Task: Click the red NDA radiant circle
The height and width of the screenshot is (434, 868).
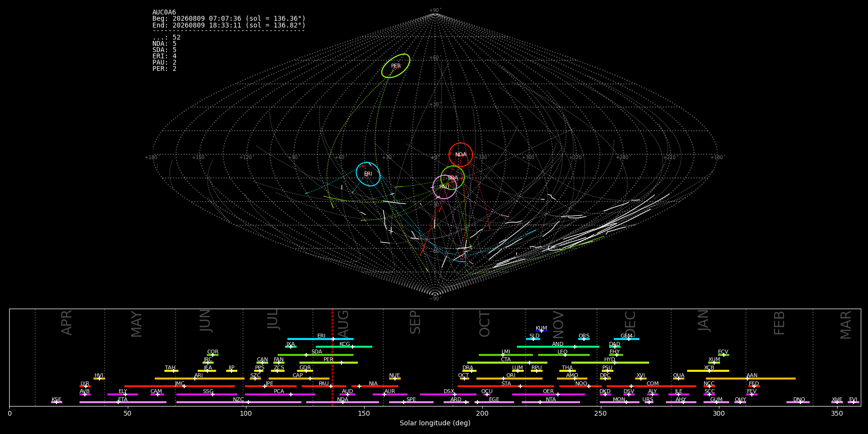Action: (x=461, y=155)
